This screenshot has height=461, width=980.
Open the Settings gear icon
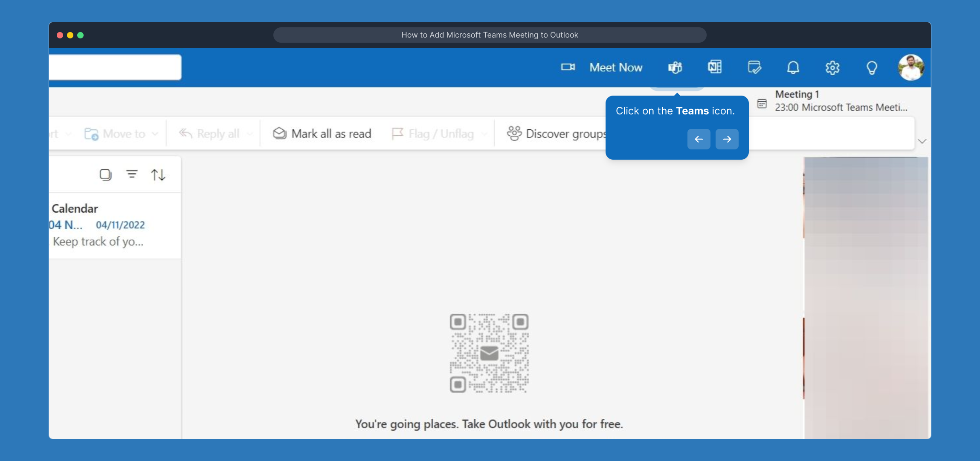(x=832, y=67)
